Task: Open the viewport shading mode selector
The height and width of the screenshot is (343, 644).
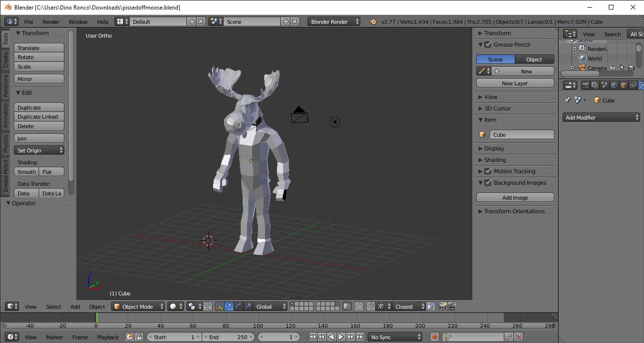Action: click(x=175, y=306)
